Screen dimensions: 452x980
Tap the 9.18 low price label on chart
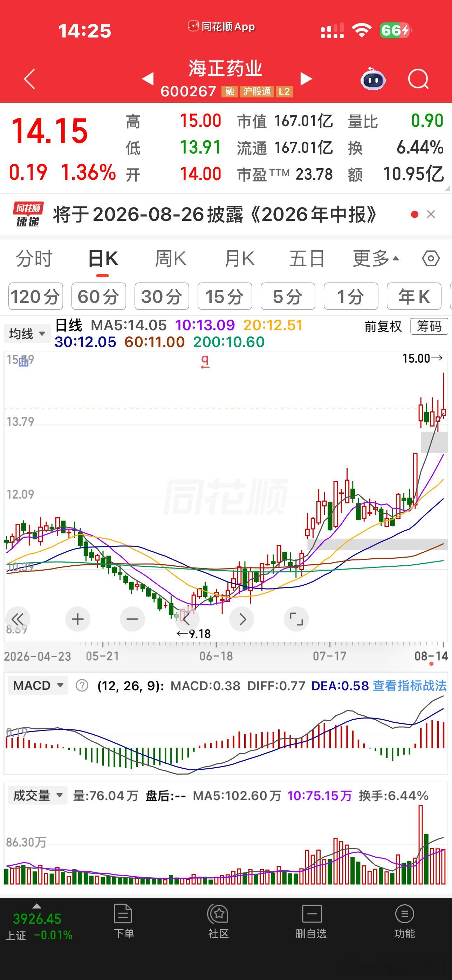pos(194,634)
